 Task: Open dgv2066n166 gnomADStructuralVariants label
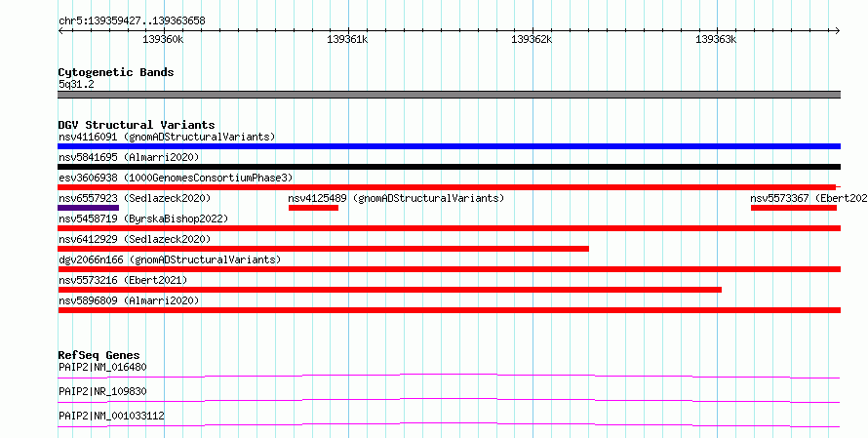click(x=170, y=259)
